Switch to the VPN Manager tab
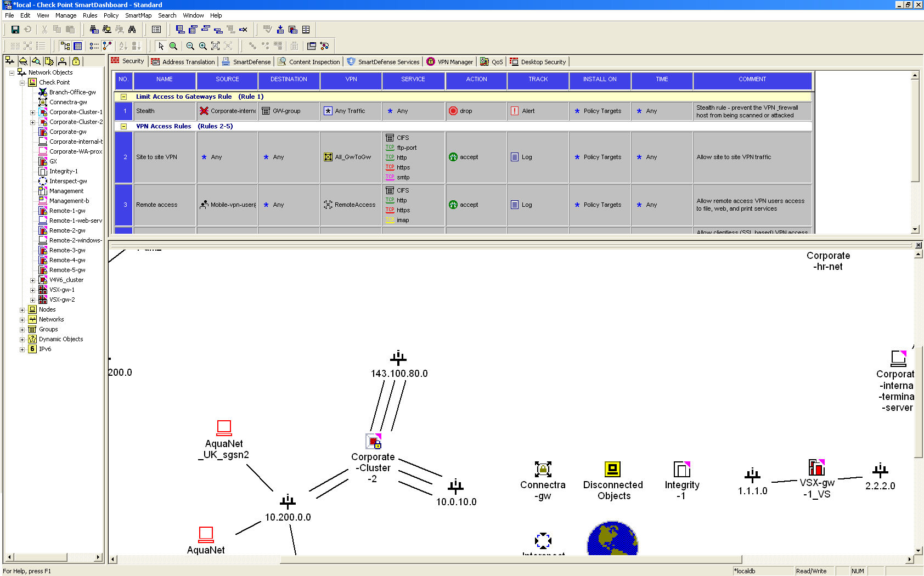 pos(450,62)
